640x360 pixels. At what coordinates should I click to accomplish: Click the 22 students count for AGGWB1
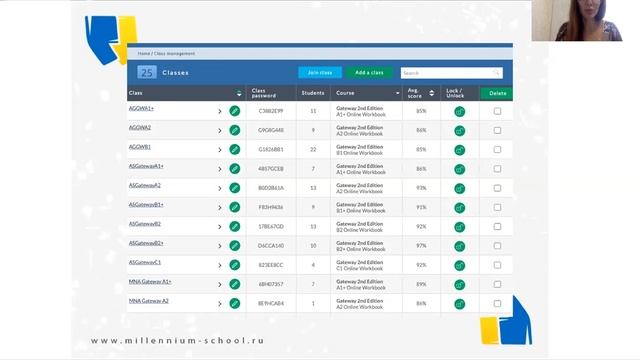pos(313,149)
